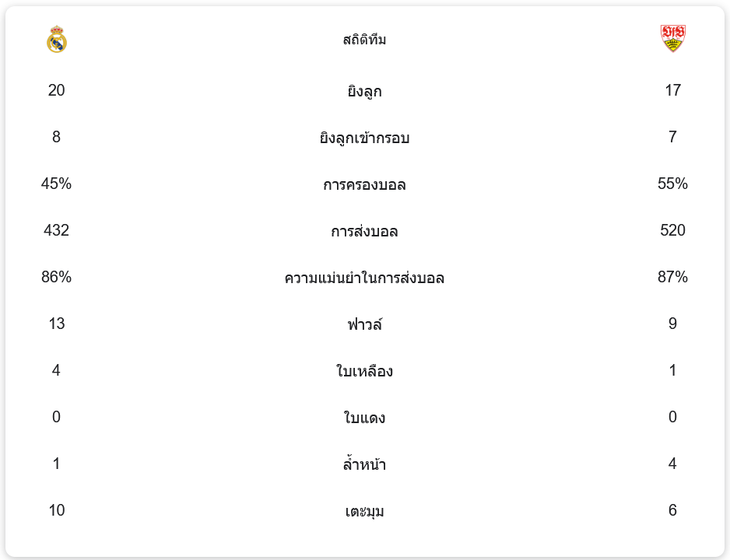Click Stuttgart's 55% possession value
The width and height of the screenshot is (730, 560).
[x=672, y=184]
